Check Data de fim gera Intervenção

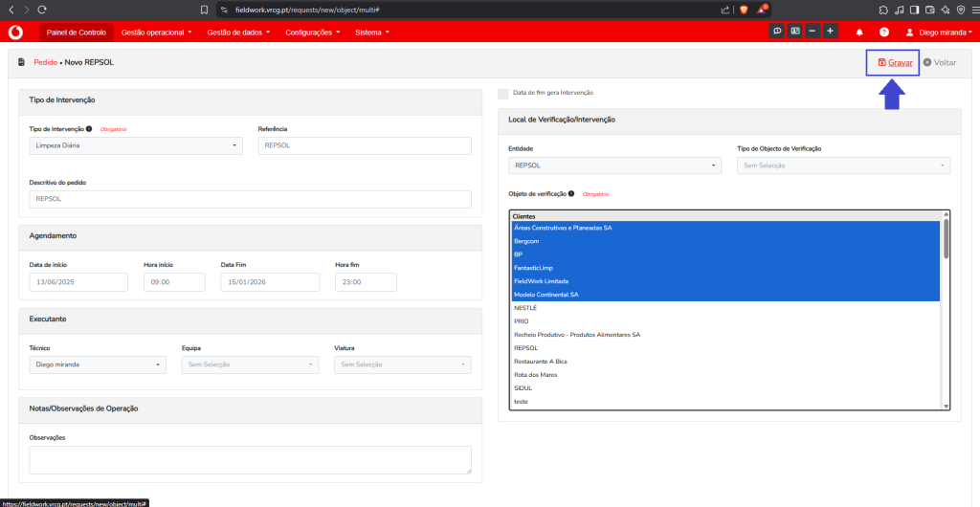pos(502,93)
